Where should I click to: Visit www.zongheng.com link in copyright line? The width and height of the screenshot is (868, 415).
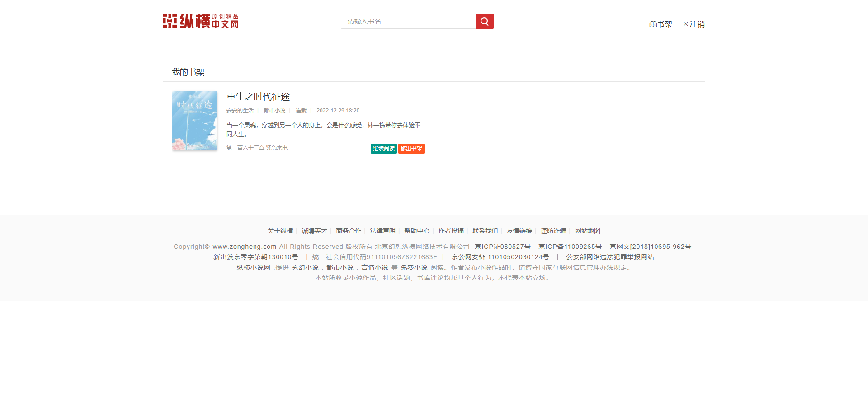click(x=244, y=247)
